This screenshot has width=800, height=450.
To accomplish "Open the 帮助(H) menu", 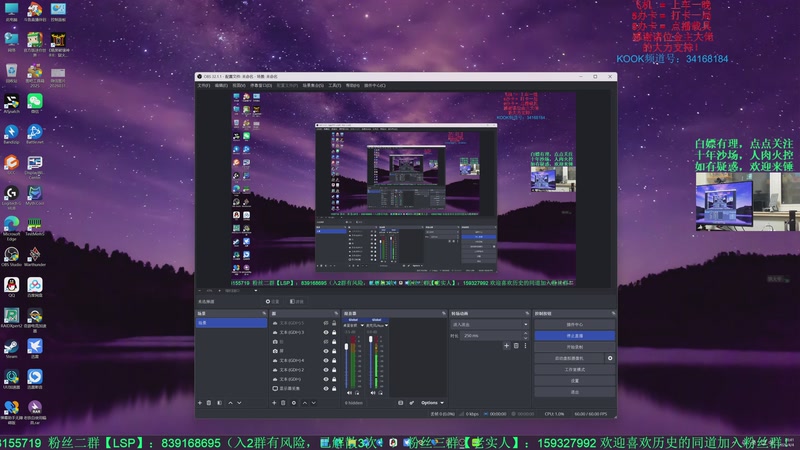I will pos(353,86).
